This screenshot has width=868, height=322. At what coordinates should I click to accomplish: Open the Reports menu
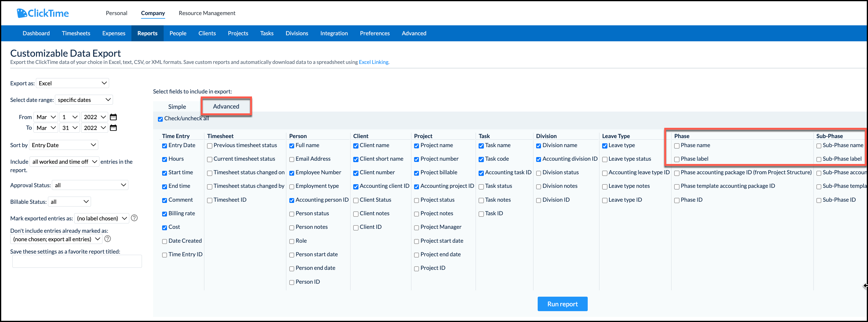[147, 33]
